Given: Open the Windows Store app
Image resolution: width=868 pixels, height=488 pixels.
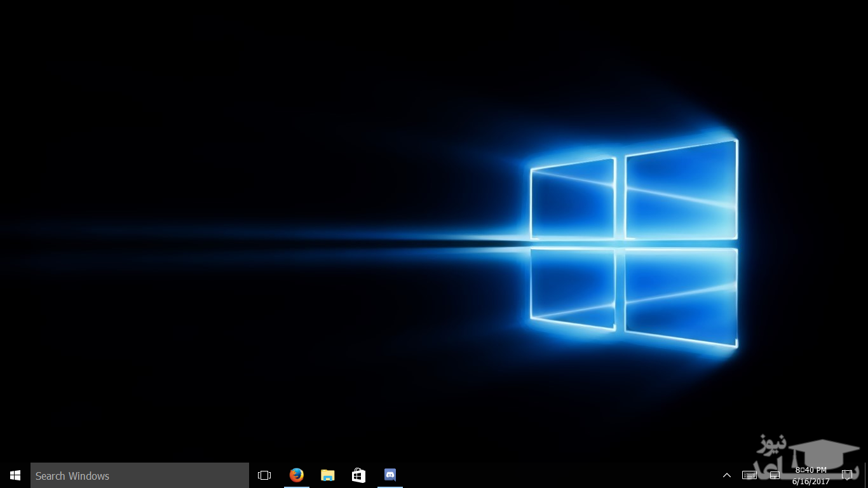Looking at the screenshot, I should (358, 475).
